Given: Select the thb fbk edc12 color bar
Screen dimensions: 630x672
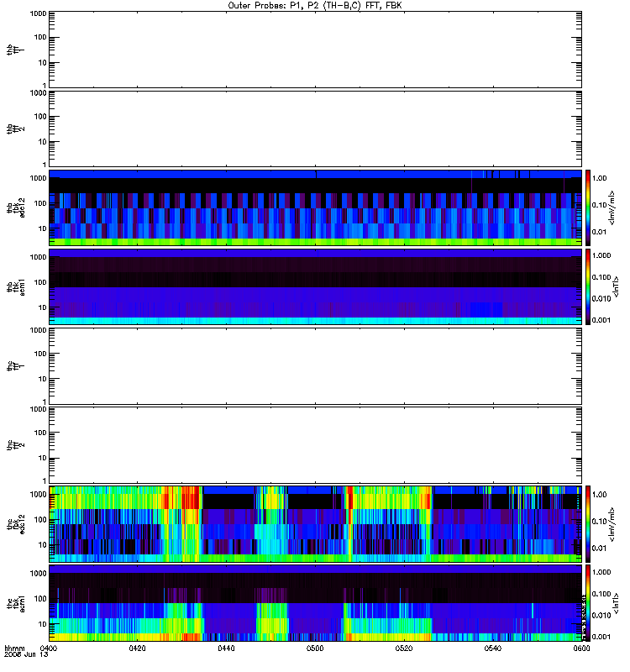Looking at the screenshot, I should pos(588,207).
